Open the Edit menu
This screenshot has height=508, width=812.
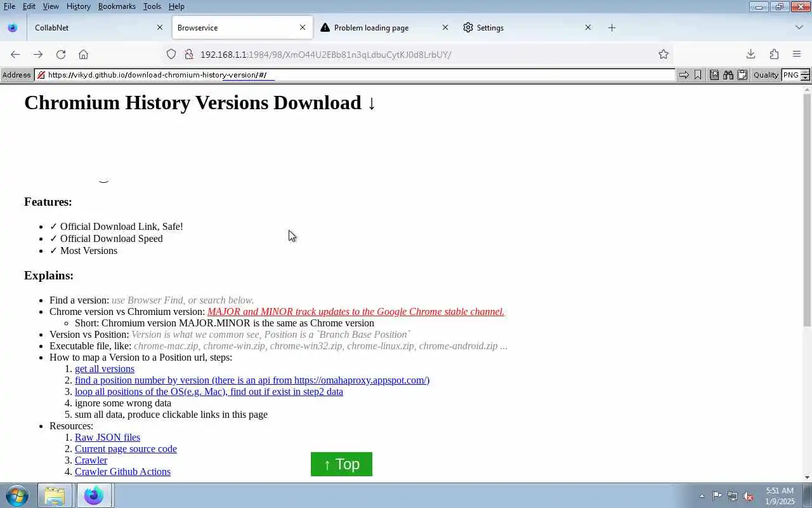29,6
